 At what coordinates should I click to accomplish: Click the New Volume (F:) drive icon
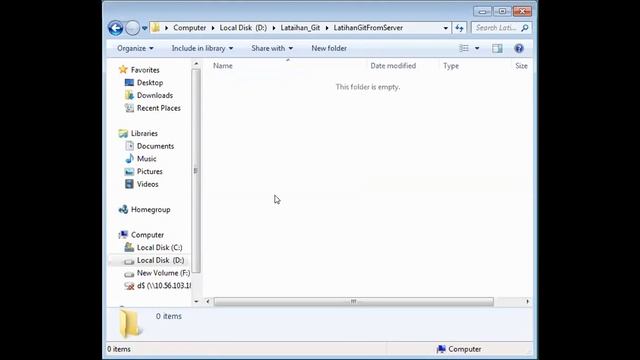[x=129, y=273]
